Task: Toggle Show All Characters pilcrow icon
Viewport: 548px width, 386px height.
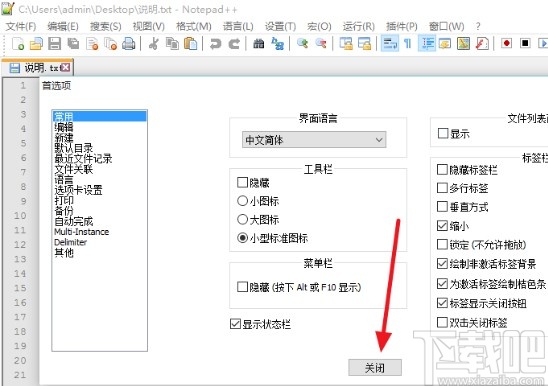Action: [408, 44]
